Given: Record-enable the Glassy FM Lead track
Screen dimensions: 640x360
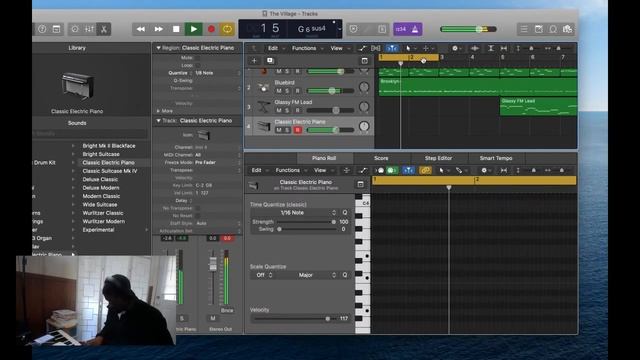Looking at the screenshot, I should (298, 110).
